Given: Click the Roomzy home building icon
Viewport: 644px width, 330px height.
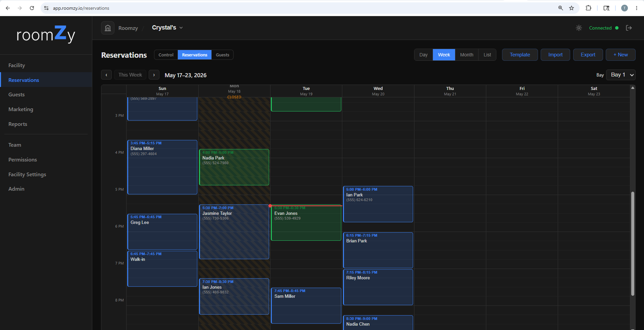Looking at the screenshot, I should point(108,28).
